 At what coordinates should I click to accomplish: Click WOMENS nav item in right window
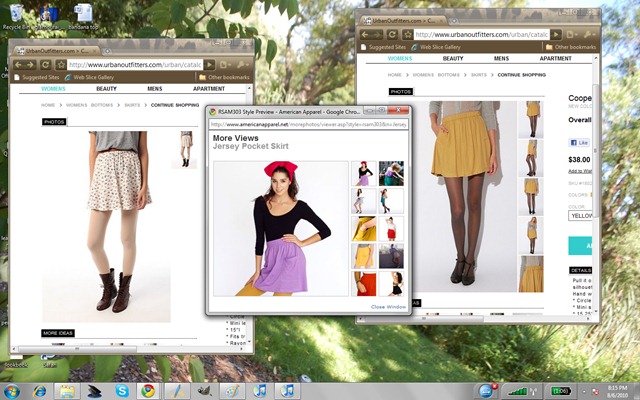400,58
